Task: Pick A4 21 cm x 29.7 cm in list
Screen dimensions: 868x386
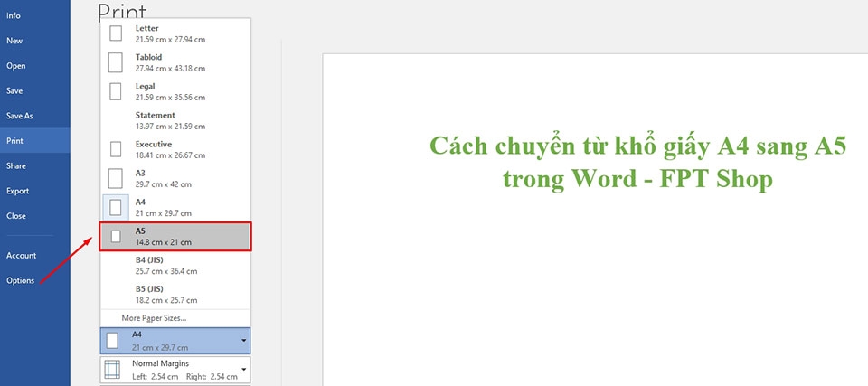Action: point(175,208)
